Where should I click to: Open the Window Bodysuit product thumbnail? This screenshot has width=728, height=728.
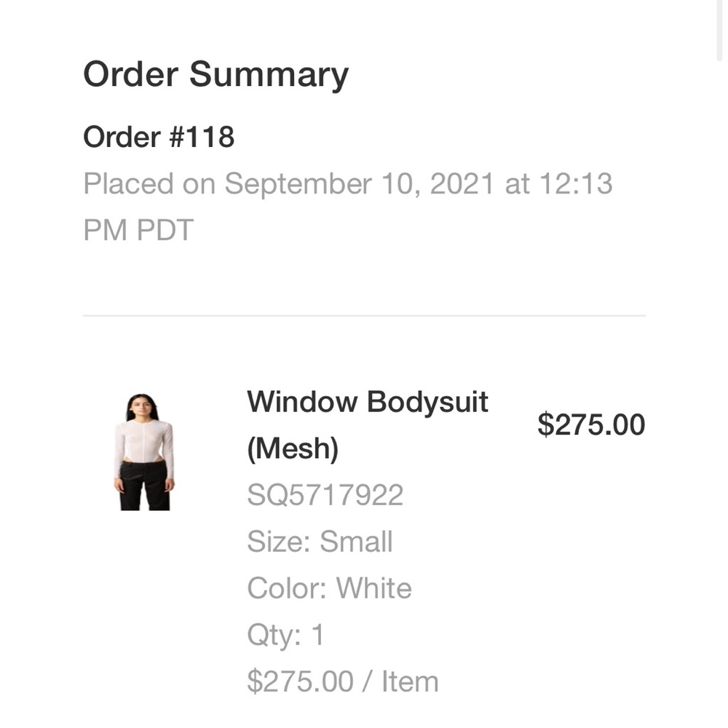pyautogui.click(x=143, y=451)
